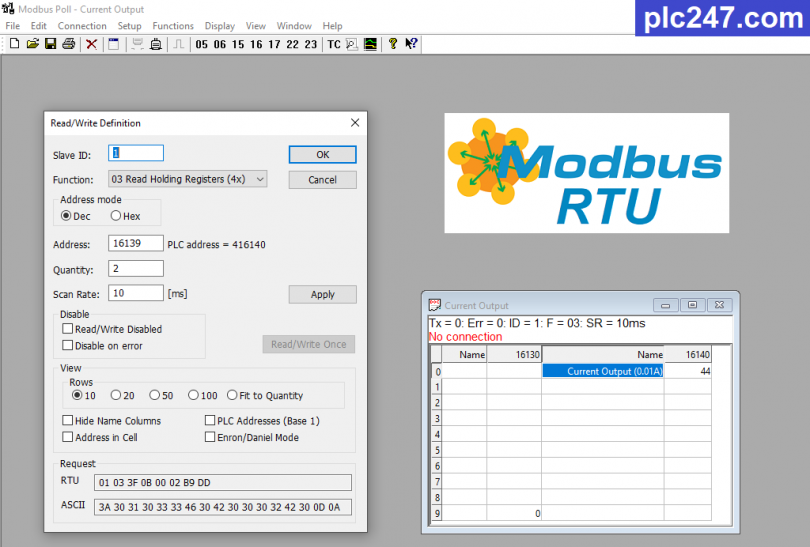This screenshot has width=810, height=547.
Task: Click the Quantity input field
Action: (136, 269)
